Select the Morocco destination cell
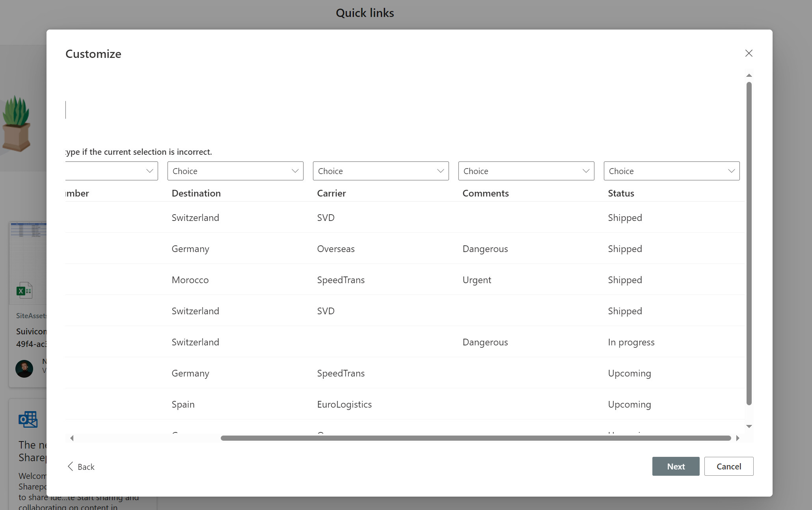The width and height of the screenshot is (812, 510). click(190, 280)
